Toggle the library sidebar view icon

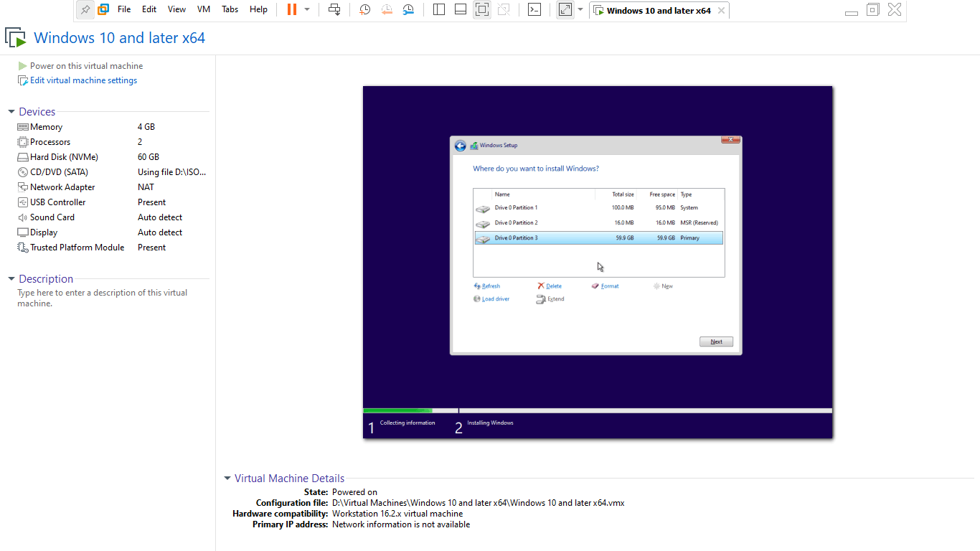(440, 10)
